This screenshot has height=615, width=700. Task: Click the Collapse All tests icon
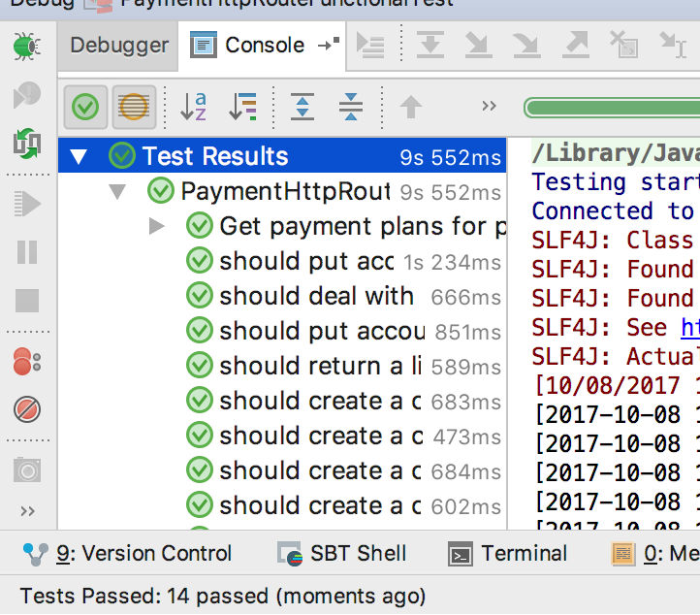[350, 107]
